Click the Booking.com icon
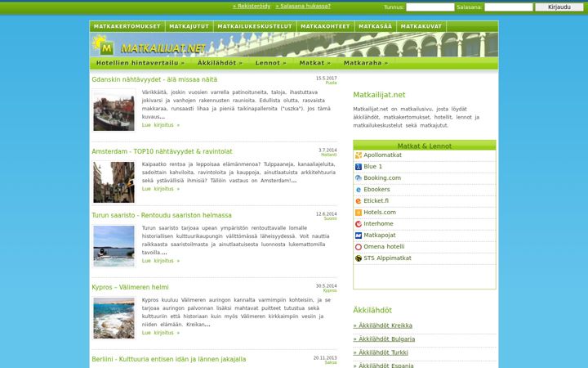 pyautogui.click(x=359, y=178)
